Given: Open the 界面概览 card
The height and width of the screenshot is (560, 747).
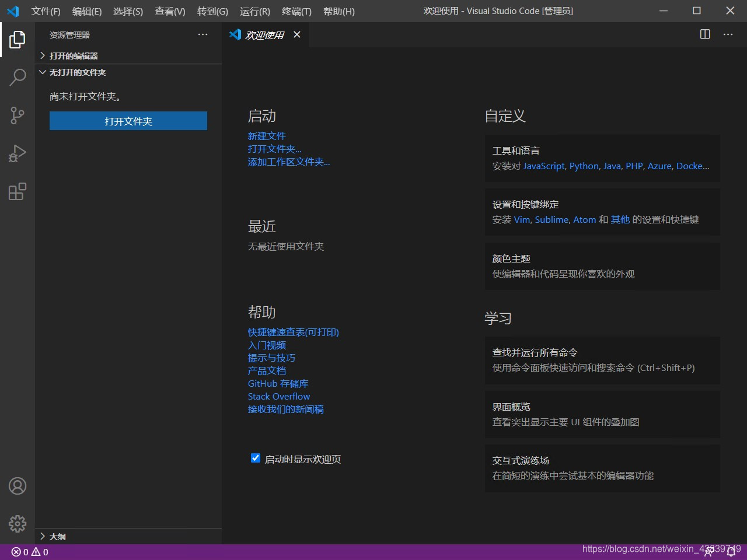Looking at the screenshot, I should tap(602, 414).
